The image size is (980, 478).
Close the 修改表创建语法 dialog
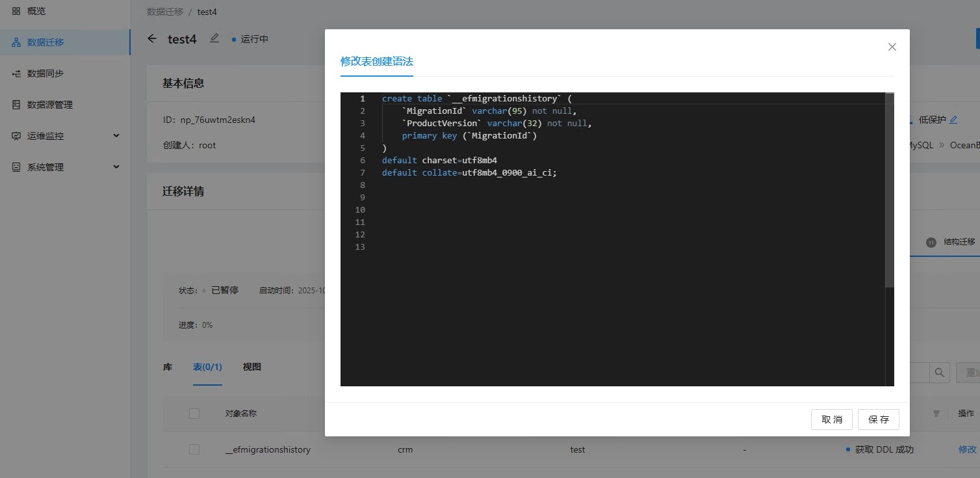point(892,47)
